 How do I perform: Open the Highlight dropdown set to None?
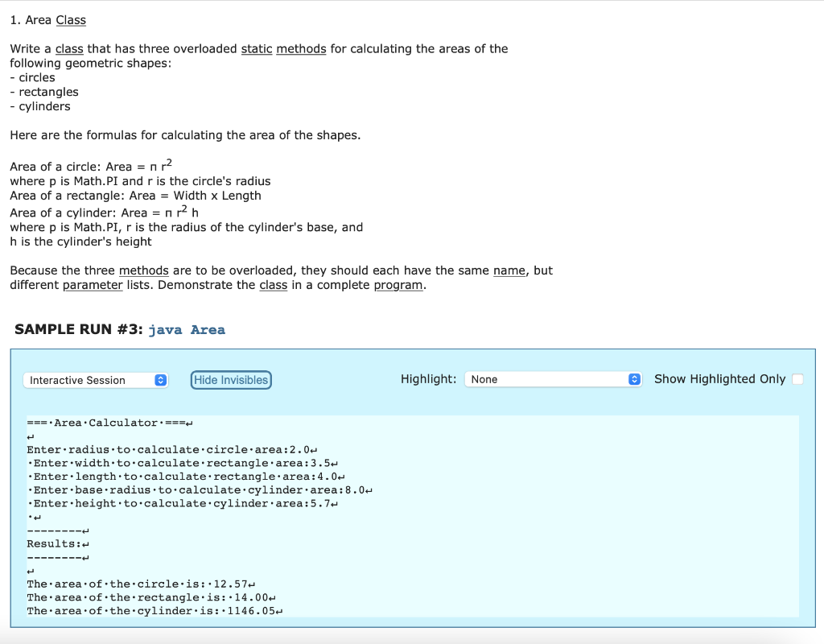553,379
